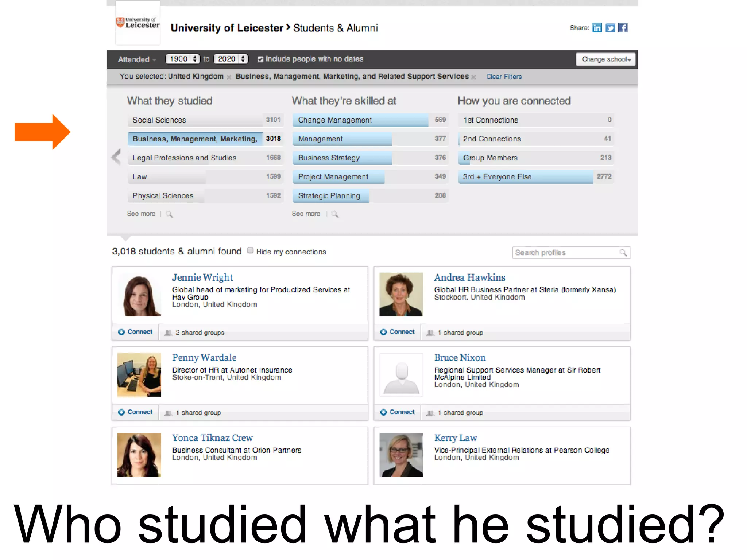Remove the Business, Management filter tag
The width and height of the screenshot is (747, 560).
click(473, 77)
